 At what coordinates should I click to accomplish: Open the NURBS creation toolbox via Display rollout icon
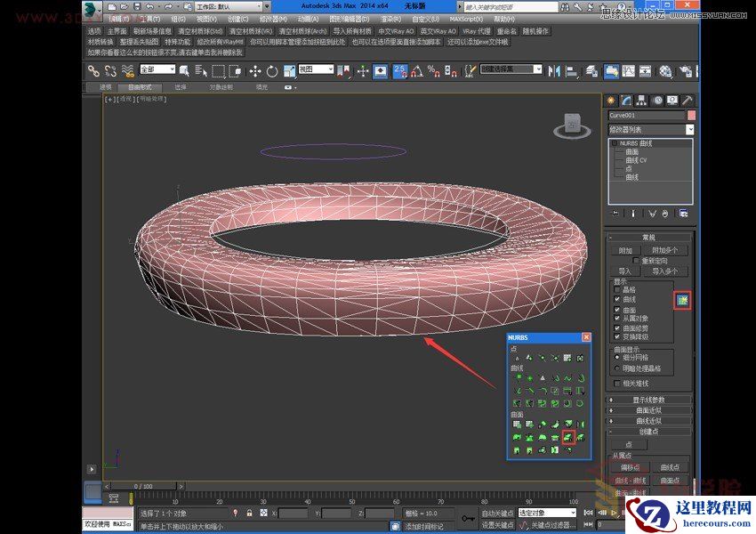click(681, 301)
